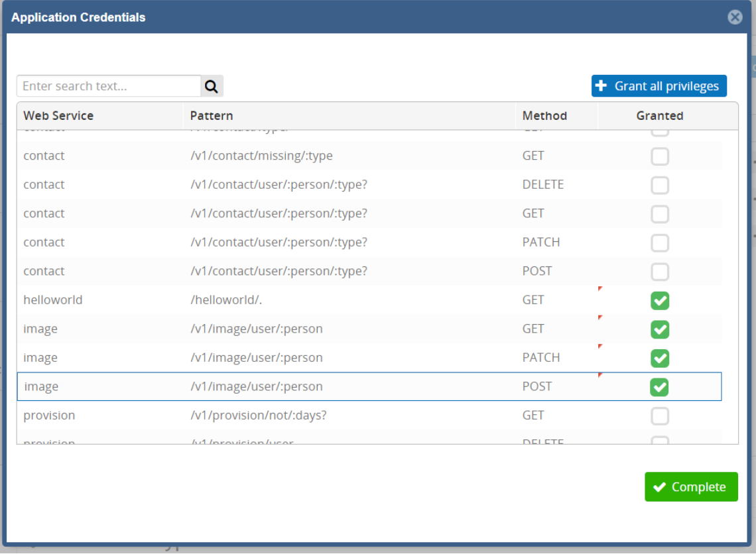Tick the contact user PATCH checkbox

point(659,243)
